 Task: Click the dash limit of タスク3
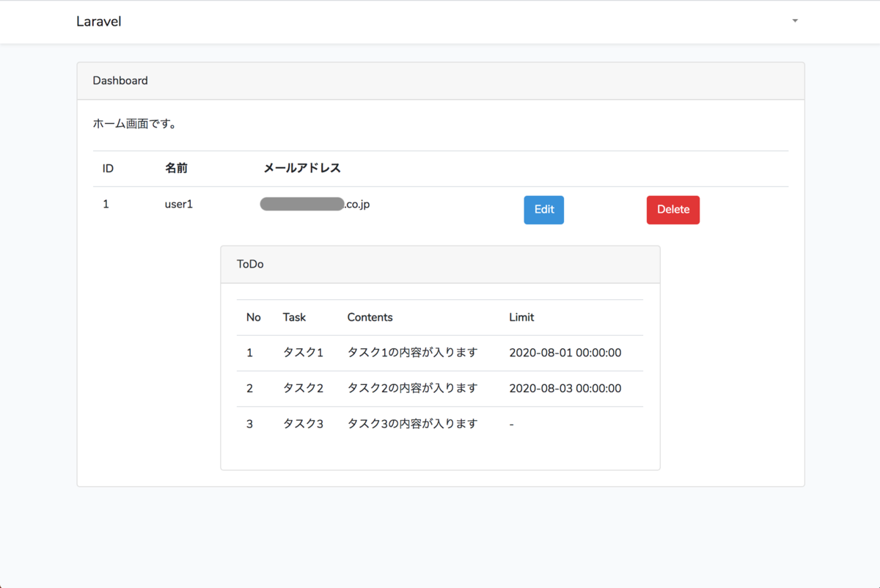tap(511, 425)
